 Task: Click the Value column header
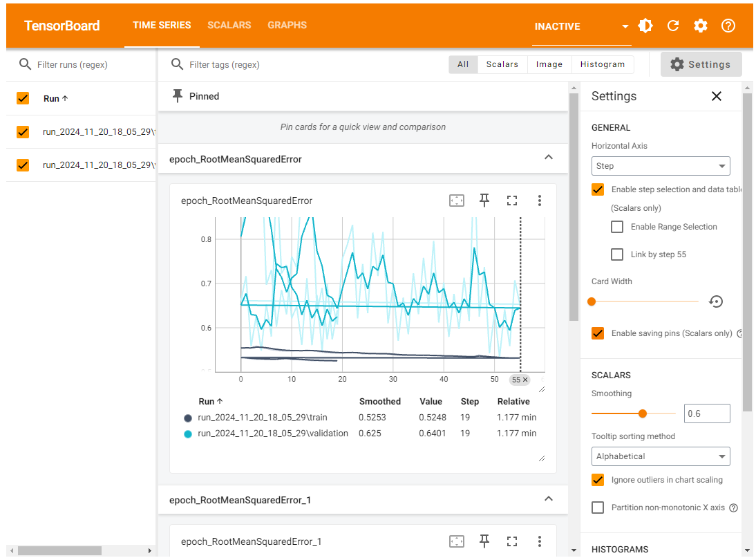tap(431, 401)
